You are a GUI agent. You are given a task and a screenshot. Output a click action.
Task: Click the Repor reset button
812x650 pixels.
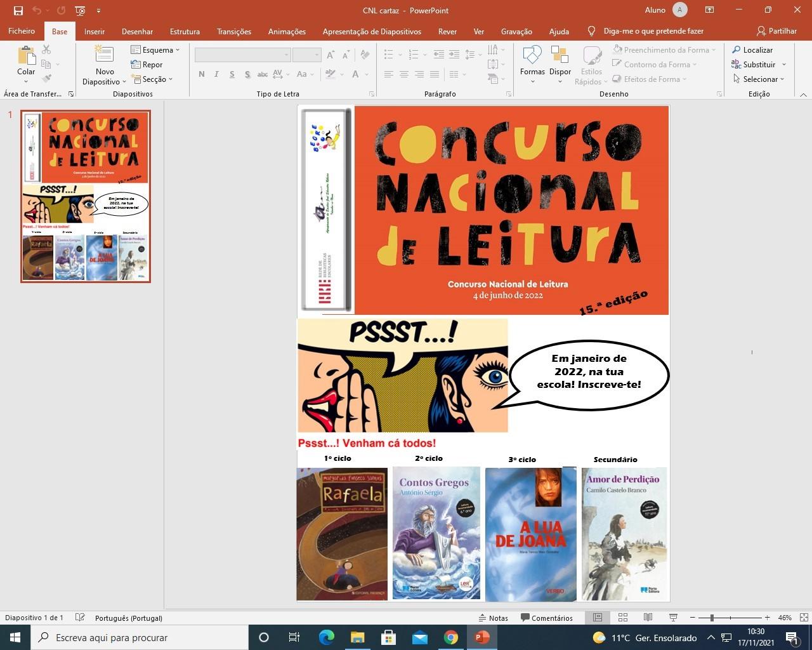(x=147, y=64)
